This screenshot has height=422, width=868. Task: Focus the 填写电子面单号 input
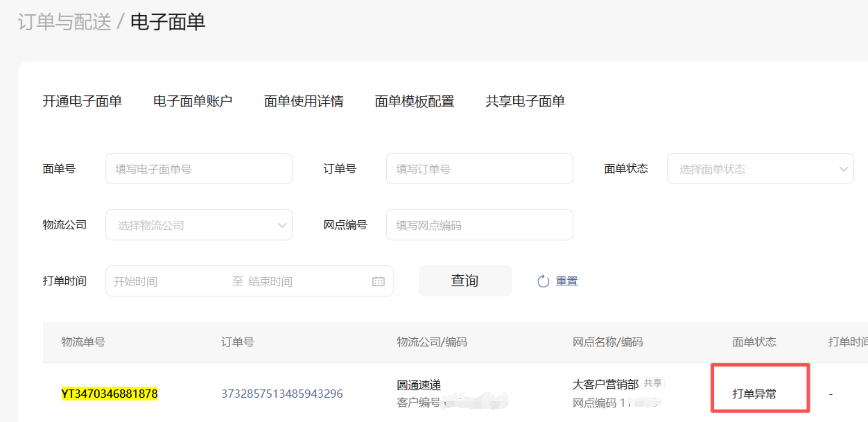(x=199, y=169)
